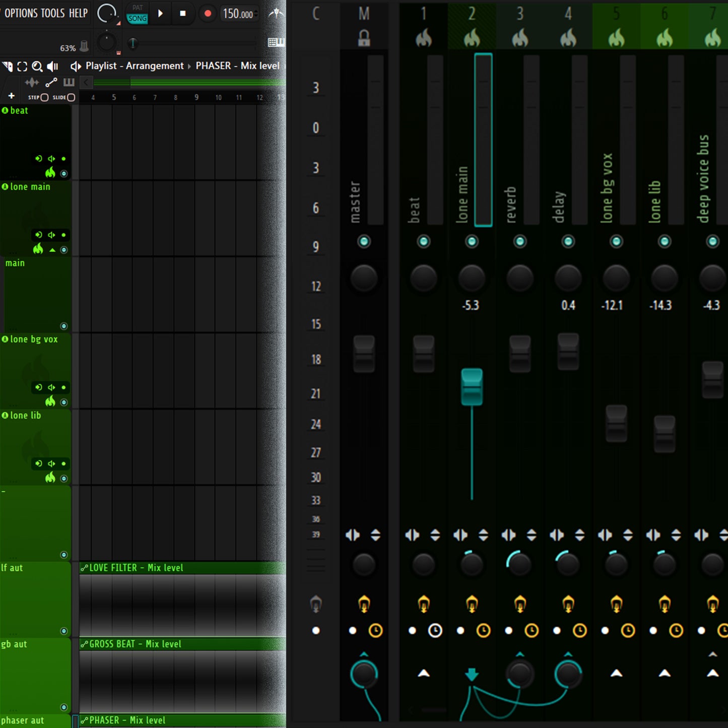Open the HELP menu
The height and width of the screenshot is (728, 728).
pyautogui.click(x=78, y=13)
